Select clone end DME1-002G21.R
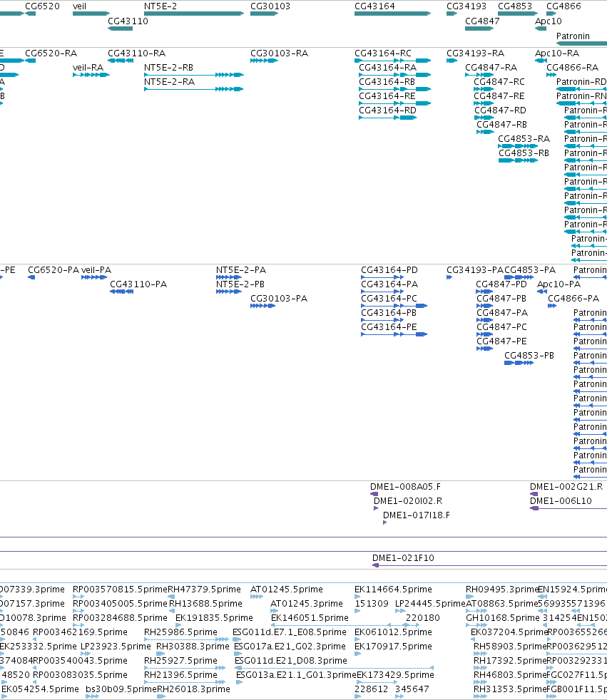The image size is (607, 700). [534, 494]
